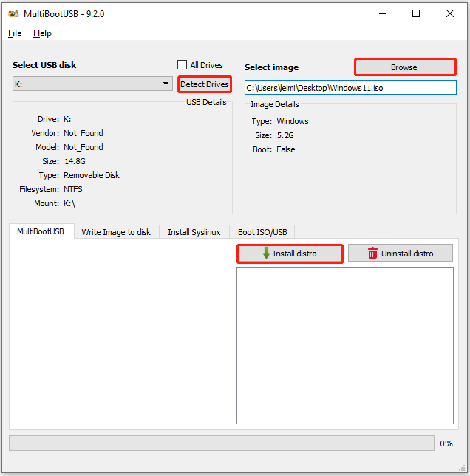Click the K:\ mount value

pos(69,203)
